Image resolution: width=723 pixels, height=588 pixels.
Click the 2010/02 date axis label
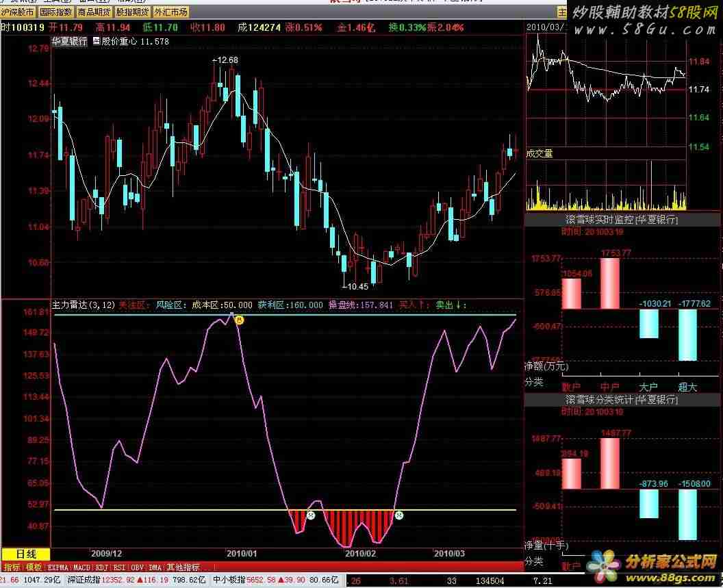(x=361, y=553)
